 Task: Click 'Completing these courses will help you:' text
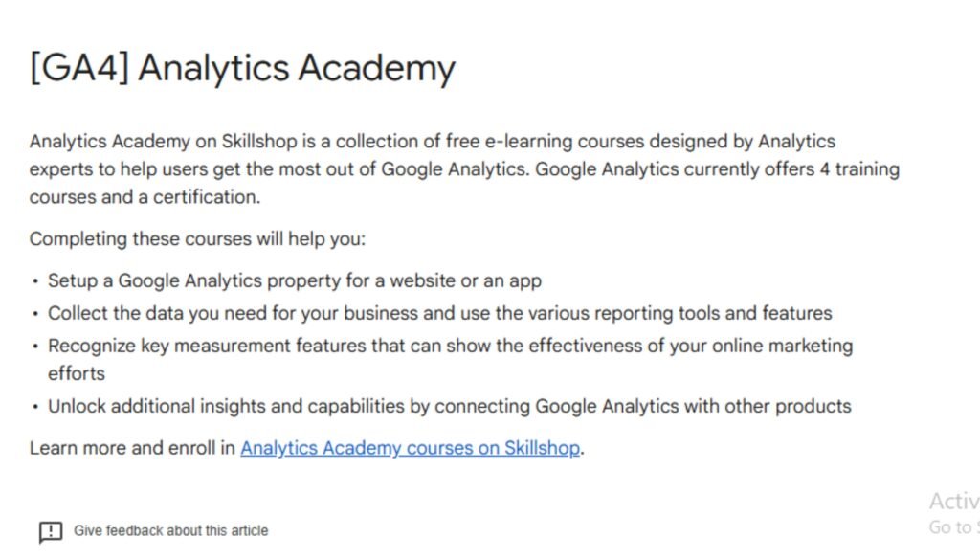pos(197,238)
